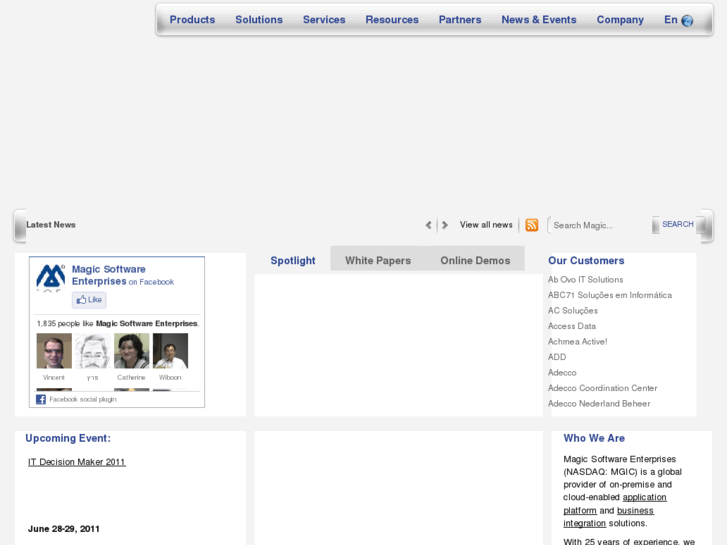
Task: Click the Latest News label
Action: [51, 224]
